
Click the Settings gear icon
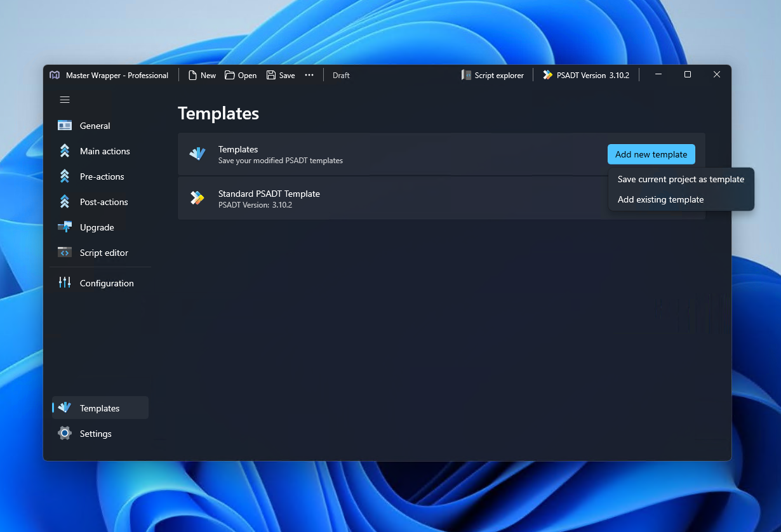coord(65,434)
